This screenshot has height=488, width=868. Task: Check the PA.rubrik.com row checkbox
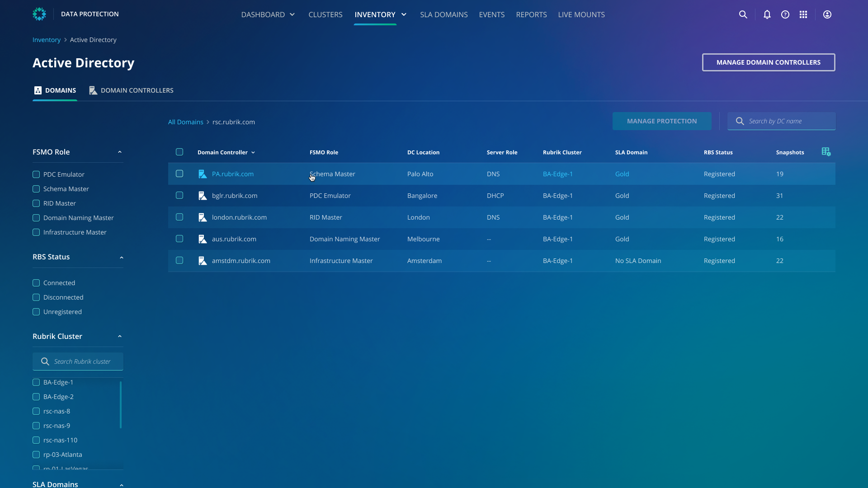pyautogui.click(x=179, y=174)
